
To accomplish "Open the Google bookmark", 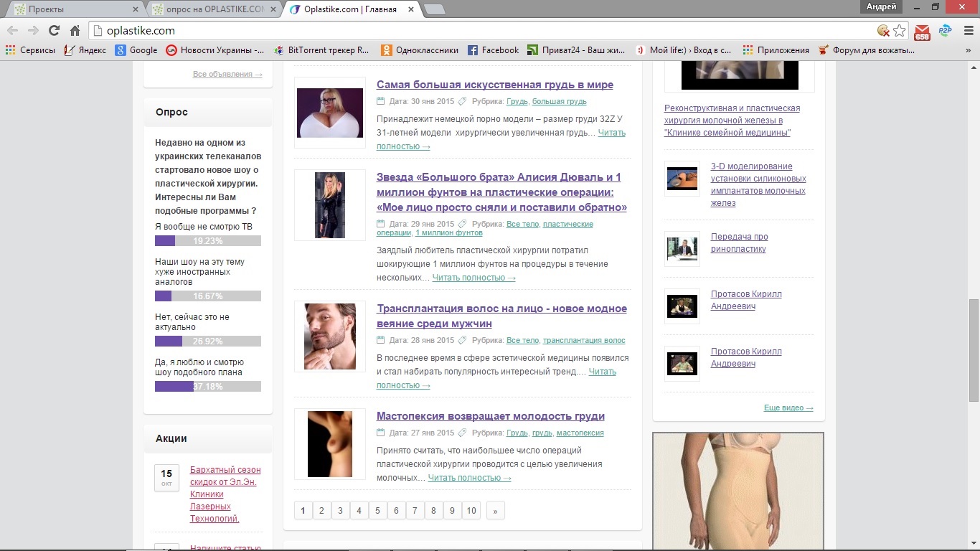I will [x=137, y=50].
